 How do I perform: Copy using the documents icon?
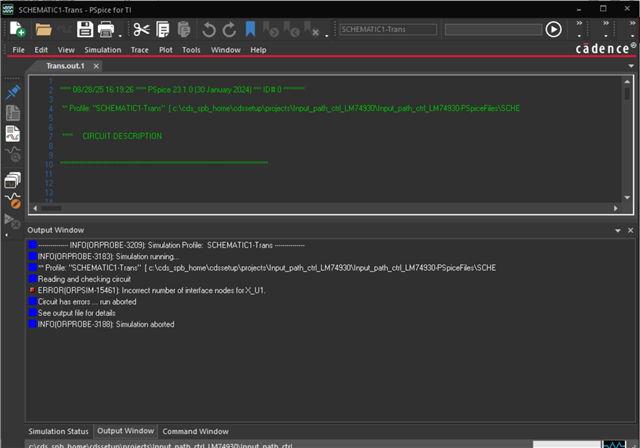[162, 29]
